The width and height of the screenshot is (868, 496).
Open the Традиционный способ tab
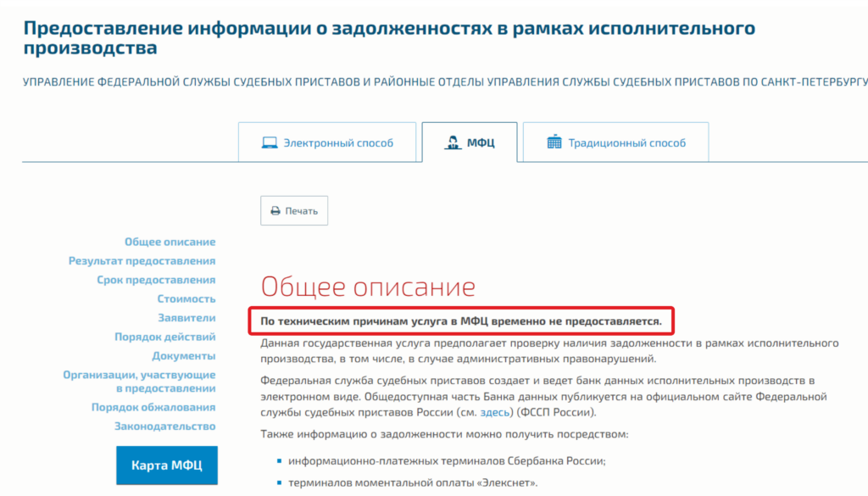615,142
